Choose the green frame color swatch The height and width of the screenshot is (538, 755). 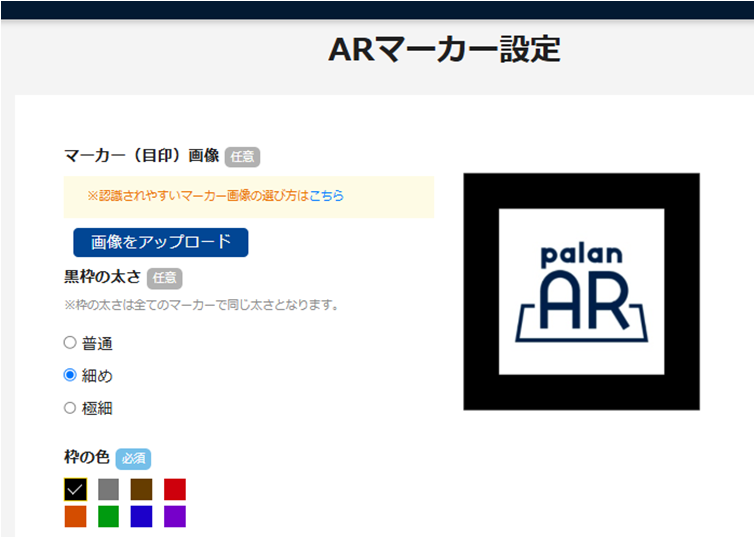(108, 516)
